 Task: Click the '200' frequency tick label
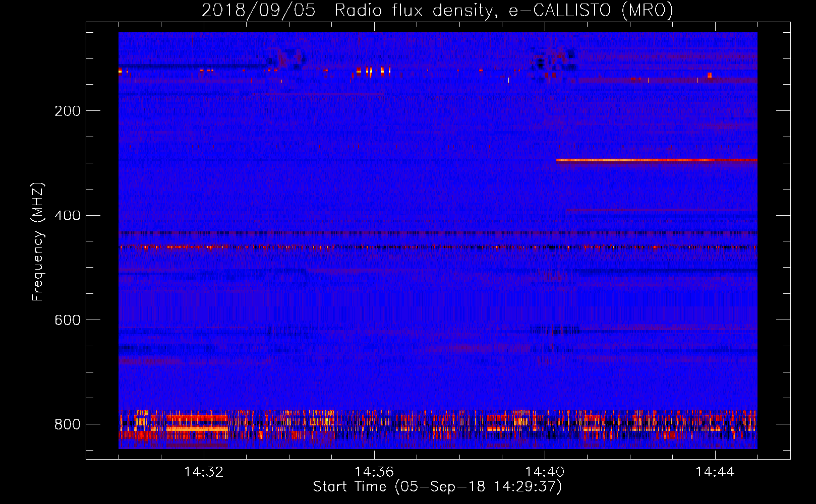68,111
